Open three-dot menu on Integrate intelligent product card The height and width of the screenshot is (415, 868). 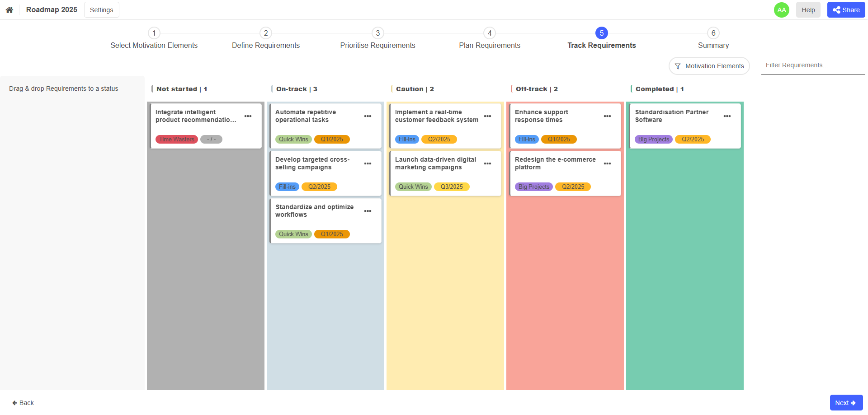248,116
